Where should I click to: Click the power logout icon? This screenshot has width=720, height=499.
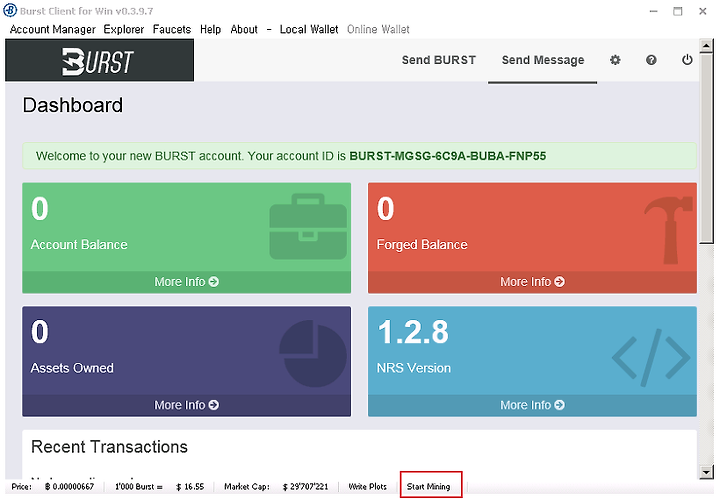point(687,60)
